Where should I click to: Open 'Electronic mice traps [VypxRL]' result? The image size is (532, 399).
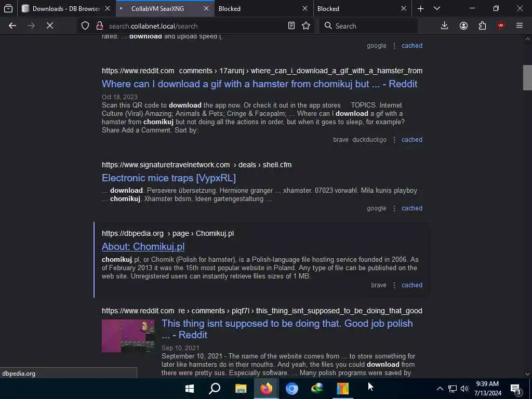click(x=169, y=178)
